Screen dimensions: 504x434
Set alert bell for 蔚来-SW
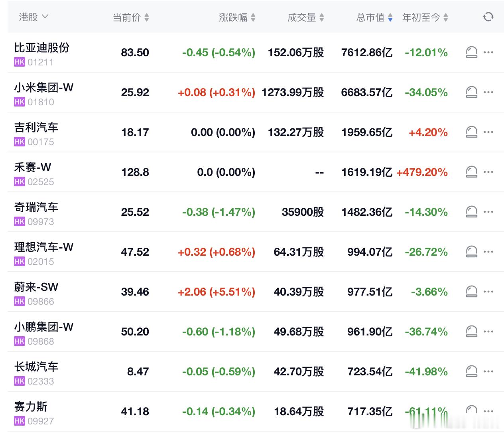(471, 292)
